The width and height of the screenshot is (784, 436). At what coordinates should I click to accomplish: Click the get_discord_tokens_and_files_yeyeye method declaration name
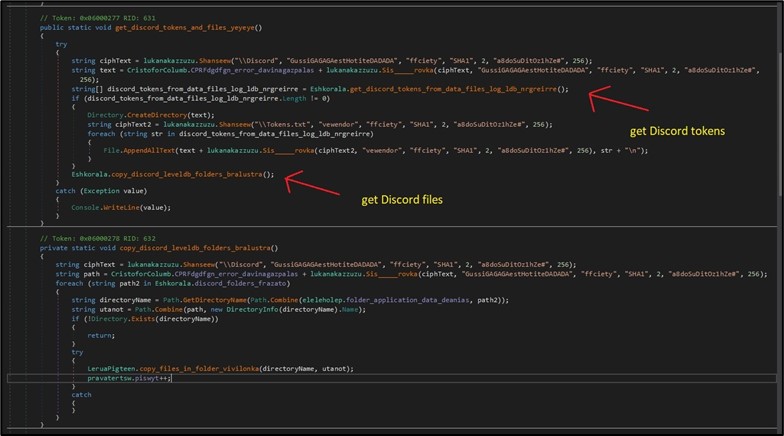pos(185,28)
